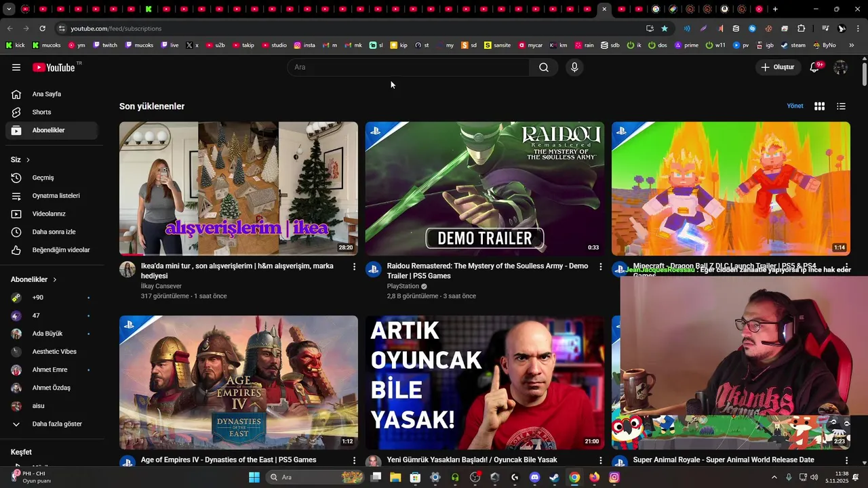This screenshot has width=868, height=488.
Task: Click the Oluştur create button
Action: 778,67
